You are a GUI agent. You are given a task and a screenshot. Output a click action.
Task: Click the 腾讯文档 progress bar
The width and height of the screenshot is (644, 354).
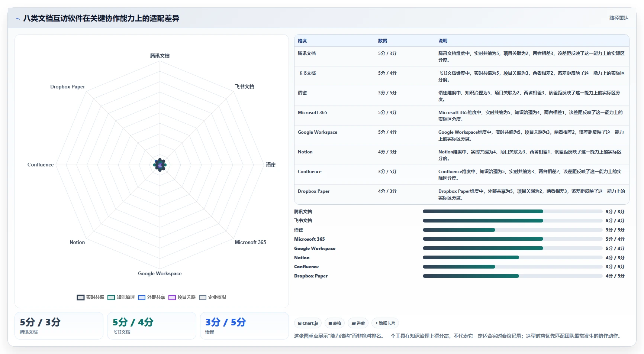(x=512, y=211)
